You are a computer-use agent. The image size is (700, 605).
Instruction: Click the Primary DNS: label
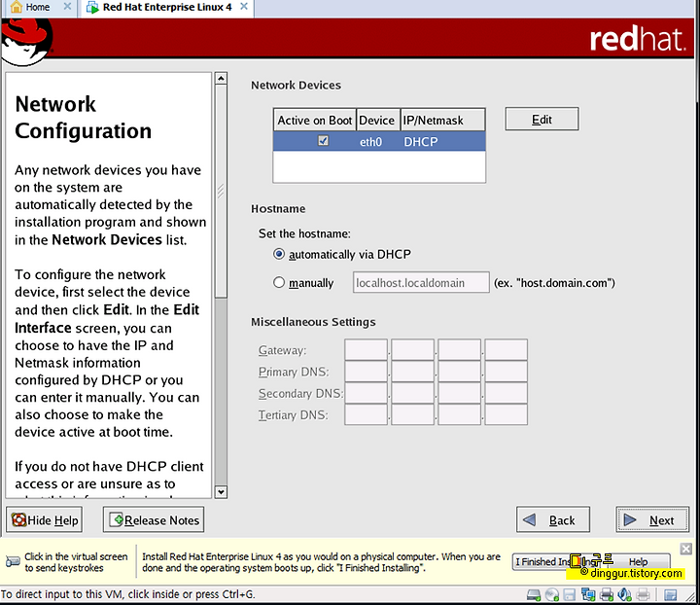294,372
